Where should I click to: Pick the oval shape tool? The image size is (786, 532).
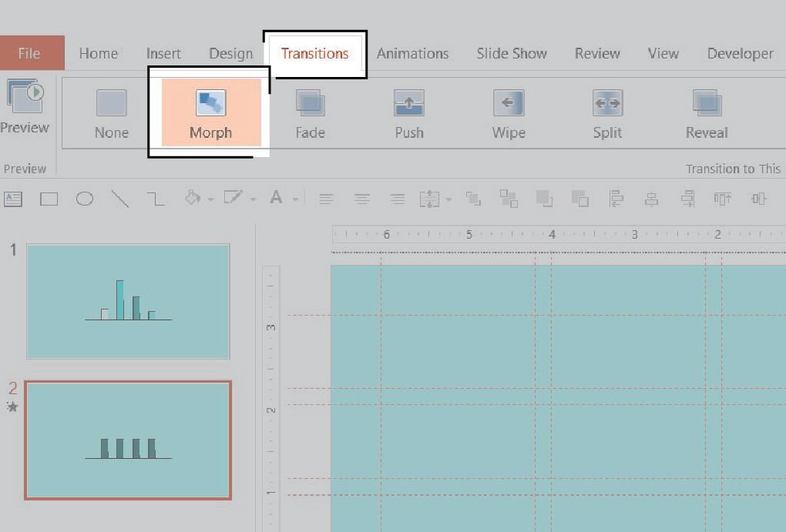pyautogui.click(x=85, y=199)
